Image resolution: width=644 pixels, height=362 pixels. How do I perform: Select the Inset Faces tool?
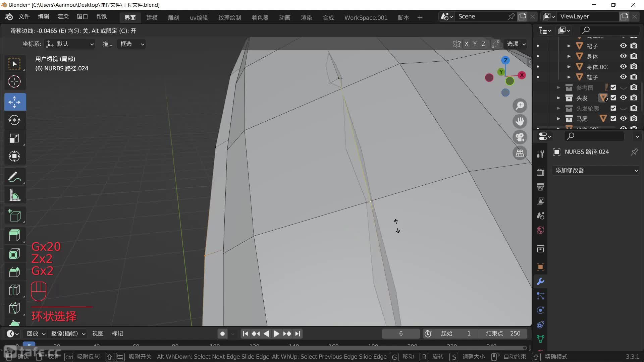tap(14, 254)
